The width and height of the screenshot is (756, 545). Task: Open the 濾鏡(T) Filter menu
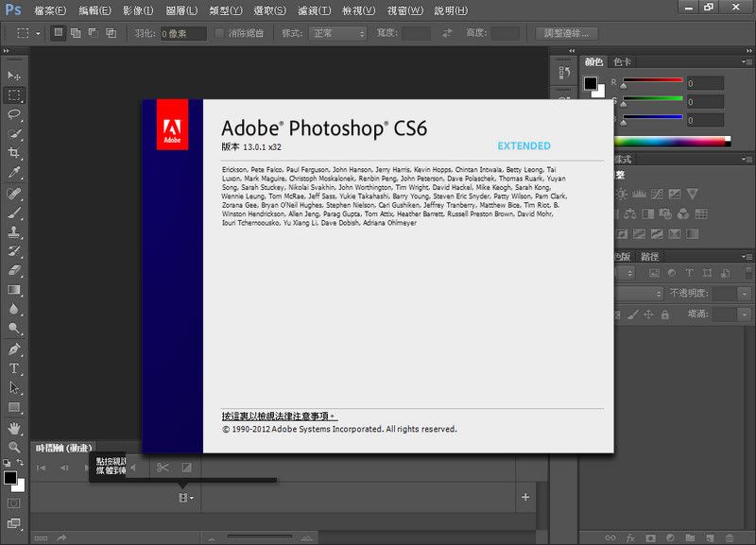coord(315,10)
